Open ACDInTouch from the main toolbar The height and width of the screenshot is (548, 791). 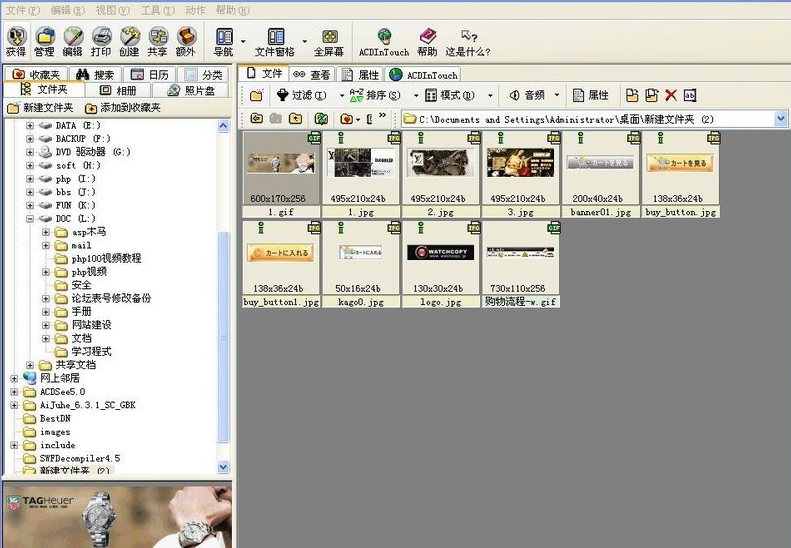pyautogui.click(x=384, y=41)
